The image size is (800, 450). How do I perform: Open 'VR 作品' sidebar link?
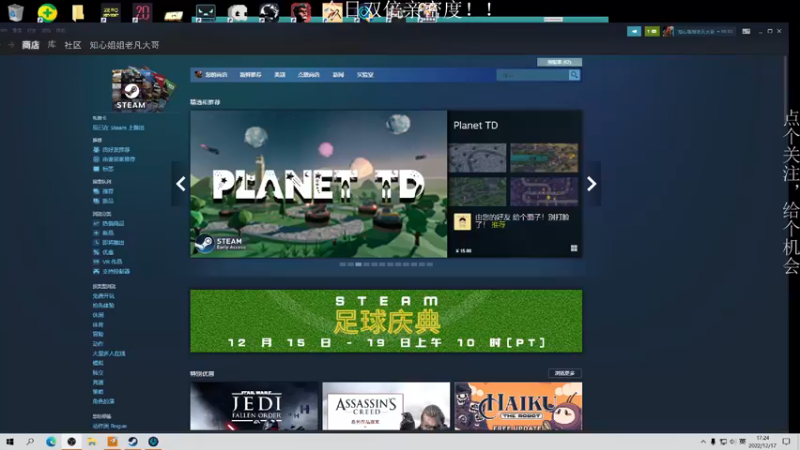point(112,262)
